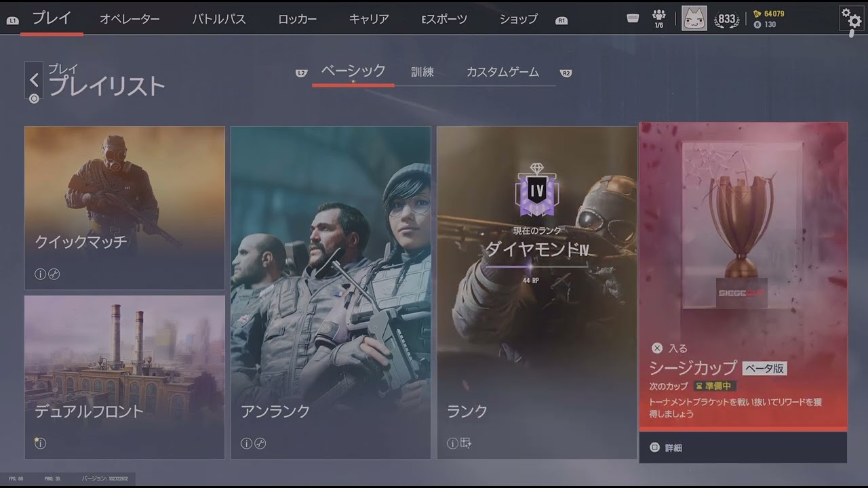Viewport: 868px width, 488px height.
Task: Open the ロッカー menu tab
Action: (297, 19)
